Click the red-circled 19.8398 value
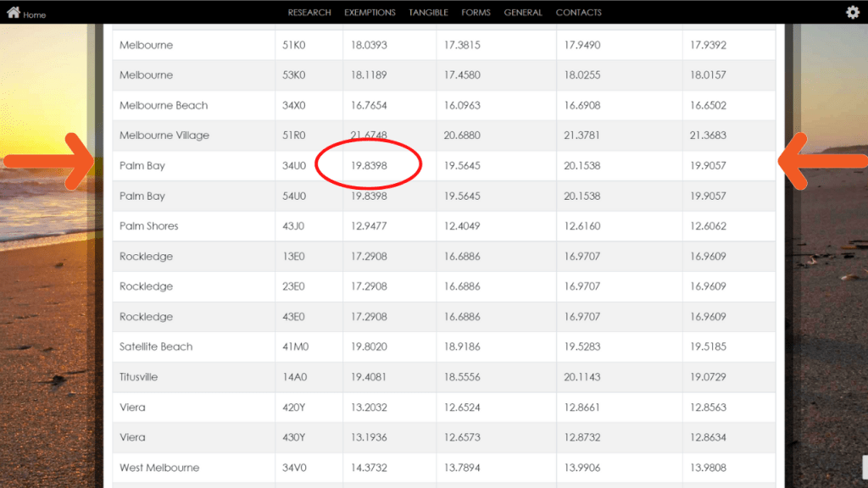The height and width of the screenshot is (488, 868). pyautogui.click(x=369, y=166)
